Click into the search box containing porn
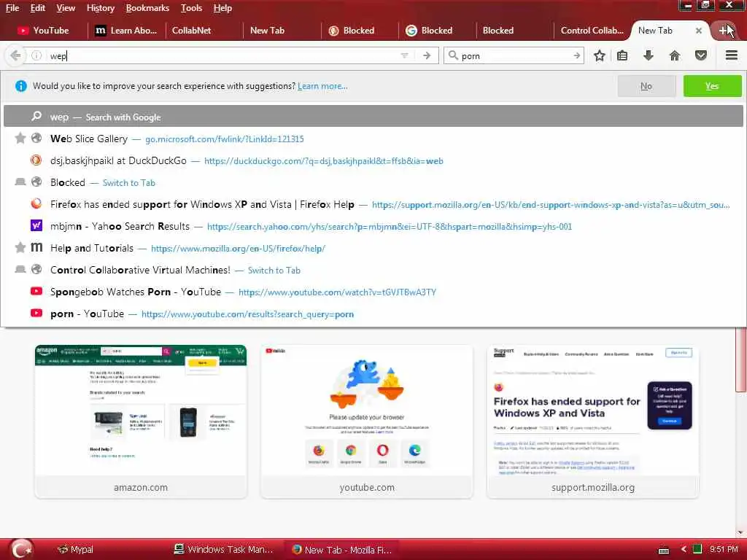 [x=514, y=55]
